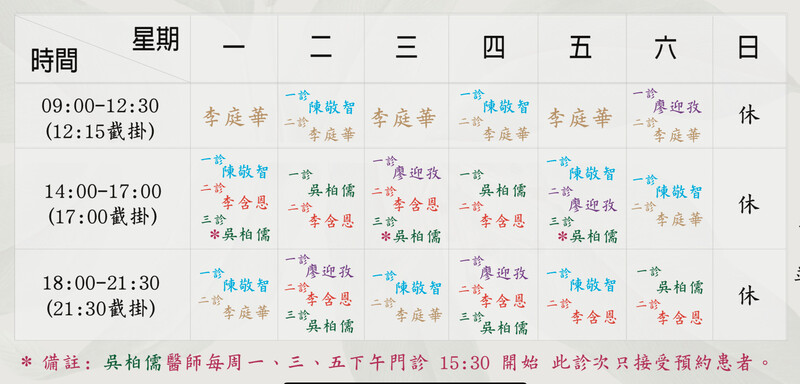Click the Sunday morning 休 cell
Screen dimensions: 800x384
[748, 115]
